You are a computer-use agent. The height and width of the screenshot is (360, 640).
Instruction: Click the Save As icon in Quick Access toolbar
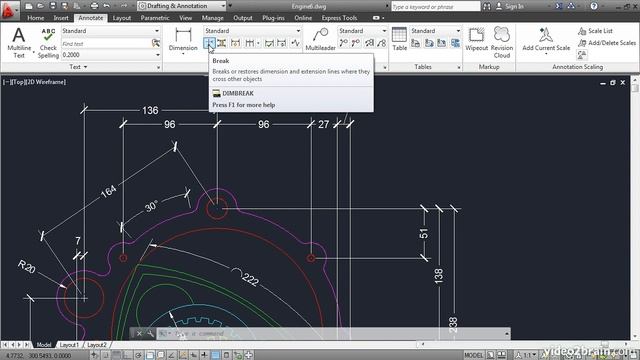click(x=64, y=6)
